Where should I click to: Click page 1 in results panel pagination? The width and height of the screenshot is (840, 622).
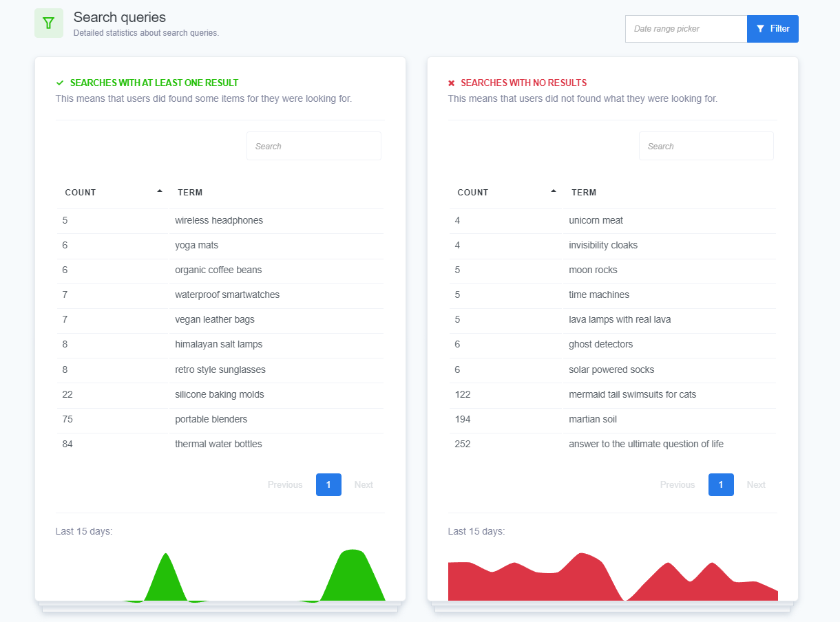point(328,485)
